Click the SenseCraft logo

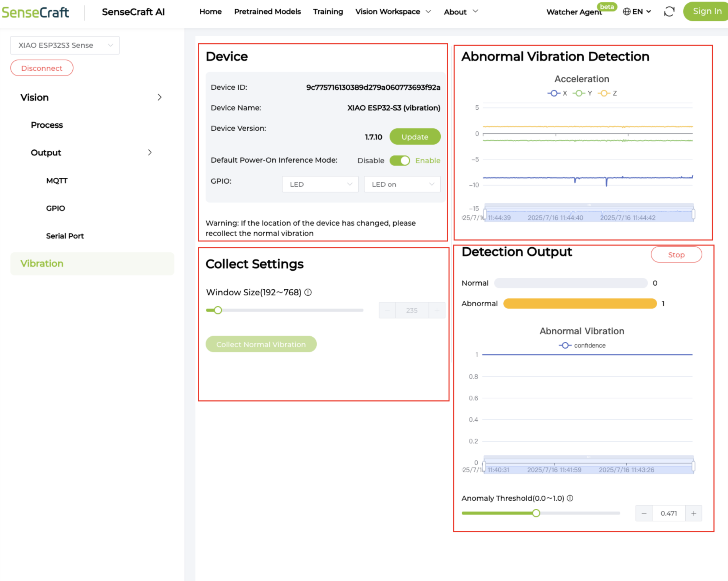[x=35, y=13]
